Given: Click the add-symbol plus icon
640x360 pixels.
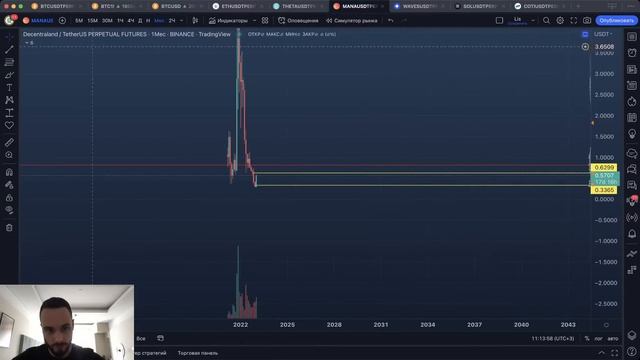Looking at the screenshot, I should [x=62, y=20].
